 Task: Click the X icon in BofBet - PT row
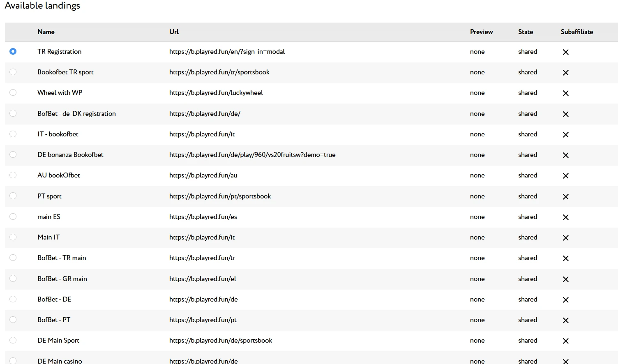(x=566, y=320)
